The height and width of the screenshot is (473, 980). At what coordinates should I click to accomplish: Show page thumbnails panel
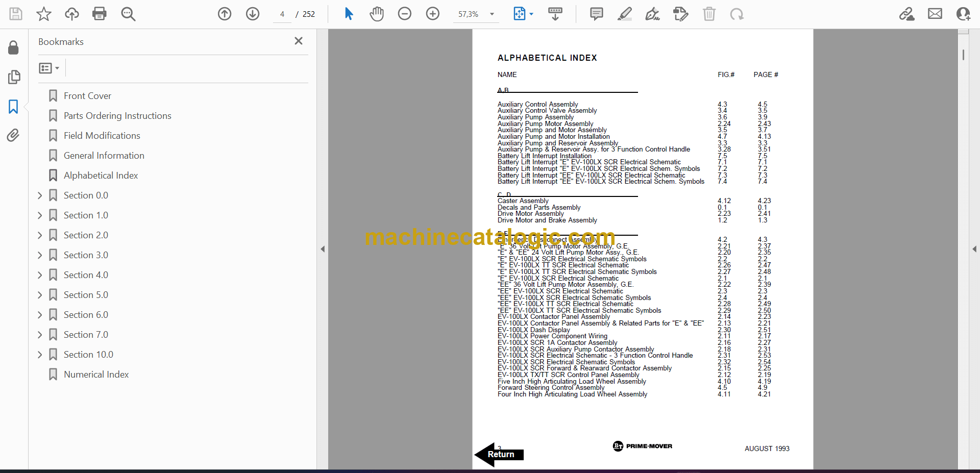pyautogui.click(x=14, y=77)
